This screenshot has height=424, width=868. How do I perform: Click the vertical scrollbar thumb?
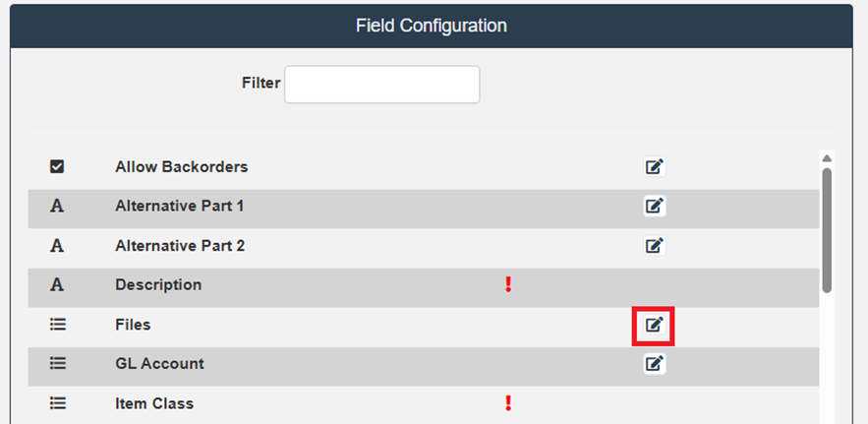(x=827, y=228)
